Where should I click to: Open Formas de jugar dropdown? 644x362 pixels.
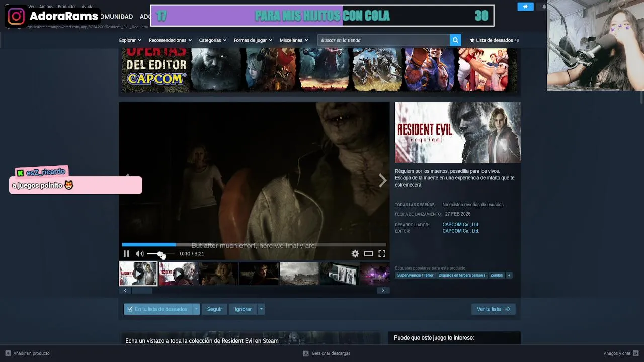point(253,40)
